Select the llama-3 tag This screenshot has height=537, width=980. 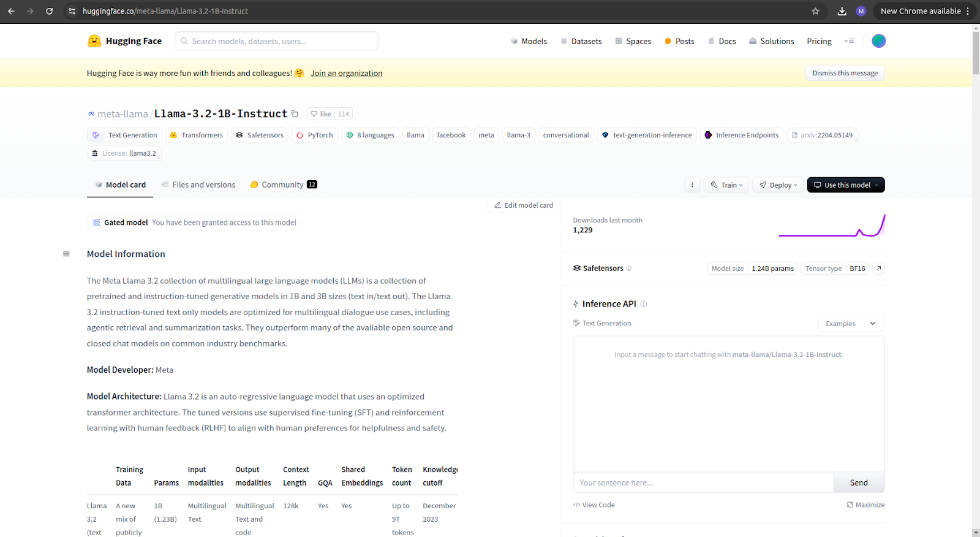click(x=519, y=135)
